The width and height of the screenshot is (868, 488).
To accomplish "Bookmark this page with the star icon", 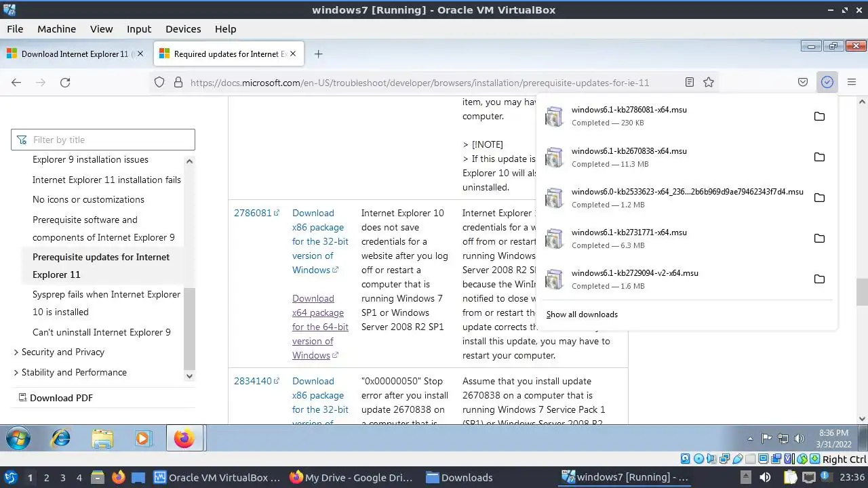I will click(709, 82).
